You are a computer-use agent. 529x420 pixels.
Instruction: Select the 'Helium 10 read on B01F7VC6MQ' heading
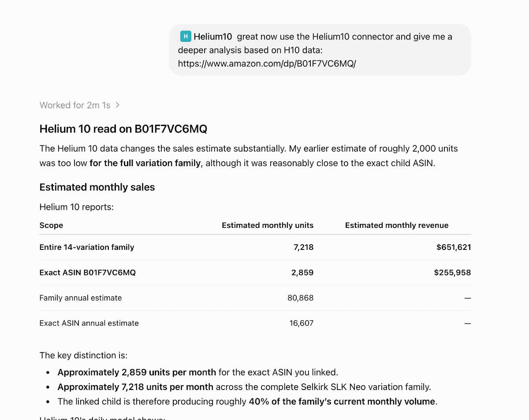[x=123, y=129]
